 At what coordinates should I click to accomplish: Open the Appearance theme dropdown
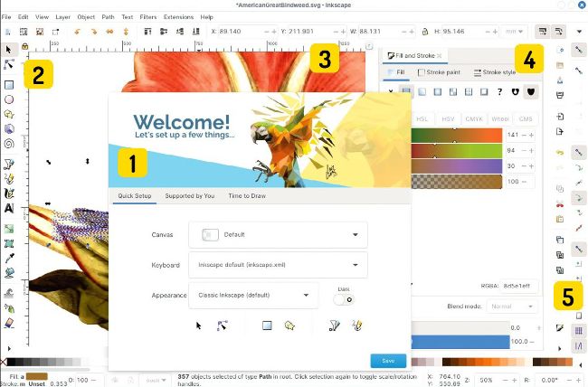[253, 296]
